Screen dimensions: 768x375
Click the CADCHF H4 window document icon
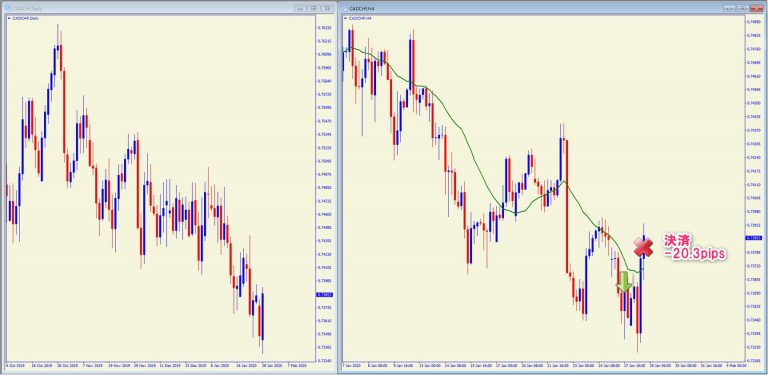click(x=345, y=8)
